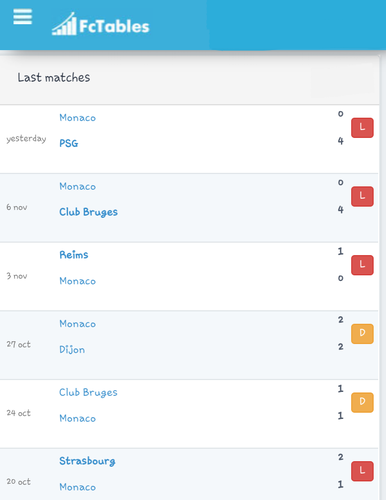The width and height of the screenshot is (386, 500).
Task: Open the PSG team link
Action: (69, 143)
